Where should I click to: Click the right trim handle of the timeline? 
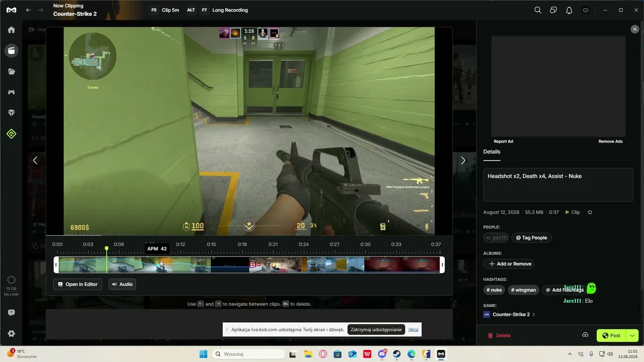tap(442, 265)
